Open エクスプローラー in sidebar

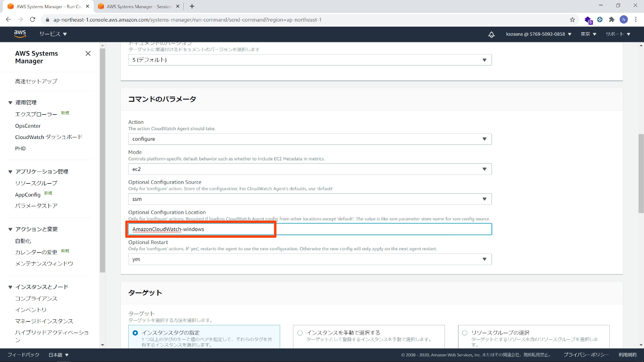[x=36, y=114]
